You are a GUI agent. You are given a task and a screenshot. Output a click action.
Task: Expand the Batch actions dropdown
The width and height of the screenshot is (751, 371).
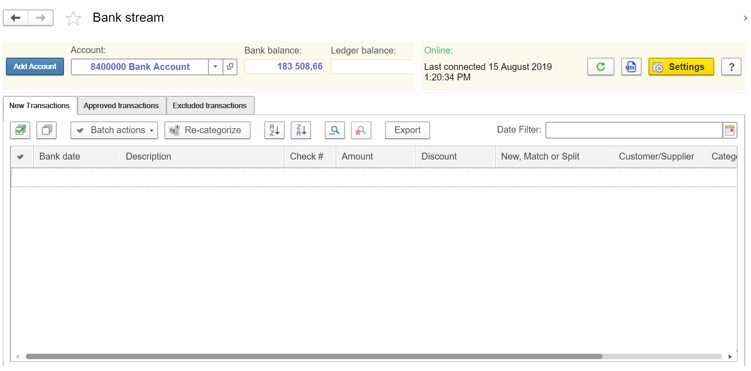point(114,130)
